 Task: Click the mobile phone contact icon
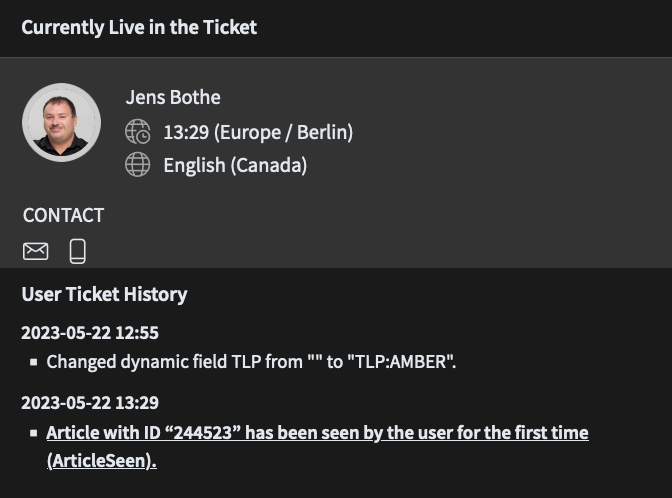(78, 251)
